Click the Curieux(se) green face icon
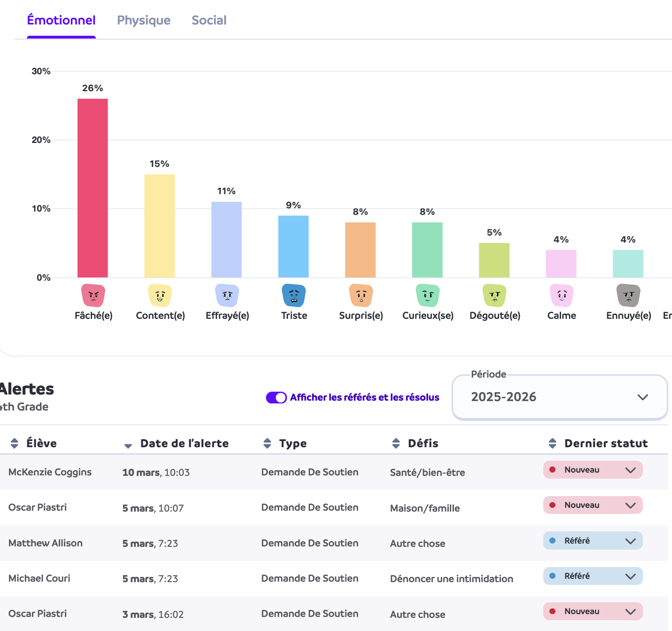The image size is (672, 631). point(428,295)
